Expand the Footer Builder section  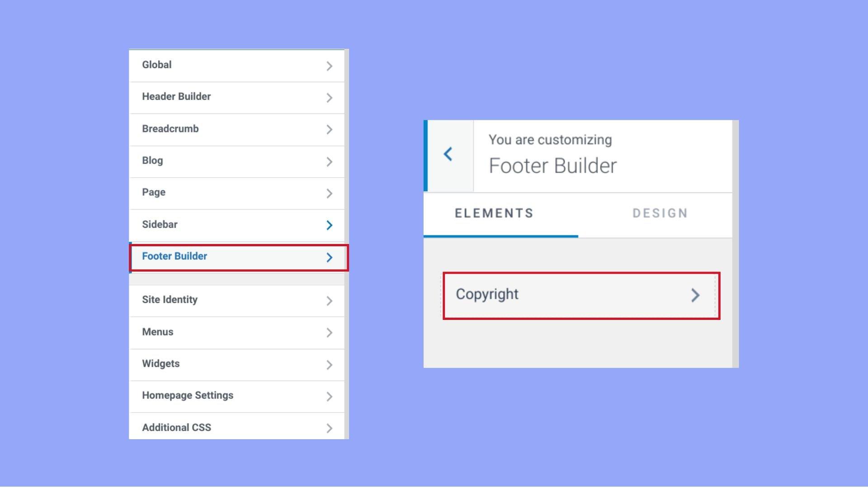coord(239,258)
